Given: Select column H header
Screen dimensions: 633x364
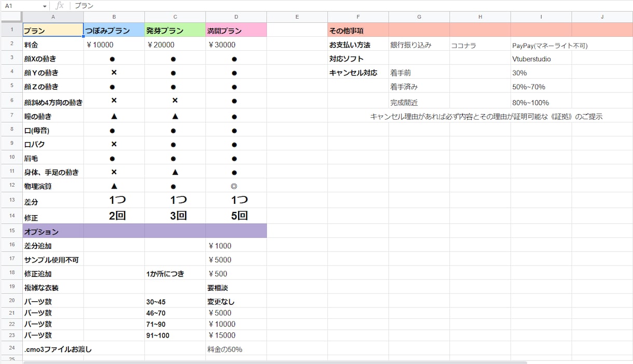Looking at the screenshot, I should [x=480, y=17].
